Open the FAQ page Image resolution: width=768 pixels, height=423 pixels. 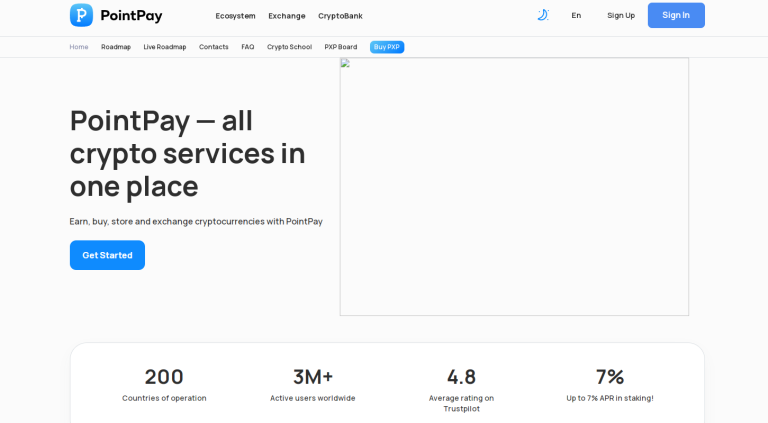248,47
